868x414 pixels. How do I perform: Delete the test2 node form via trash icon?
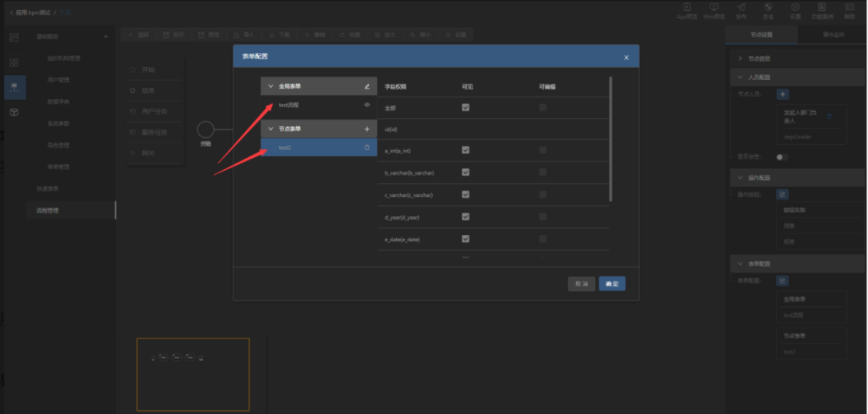coord(367,148)
